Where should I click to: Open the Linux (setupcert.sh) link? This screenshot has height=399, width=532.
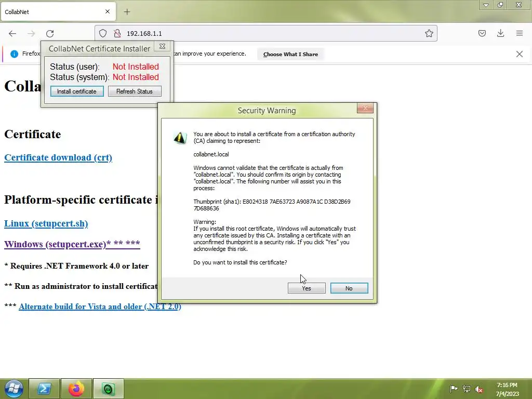point(46,223)
